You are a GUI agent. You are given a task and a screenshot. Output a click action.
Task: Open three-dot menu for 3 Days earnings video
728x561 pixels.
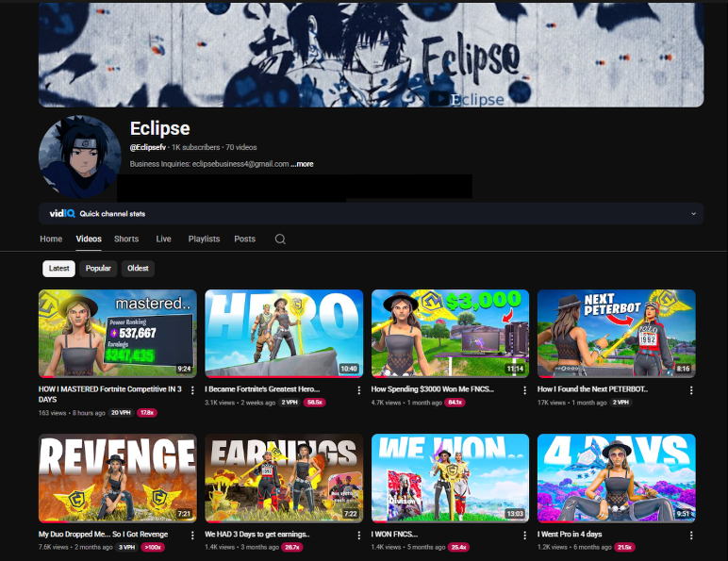click(359, 536)
